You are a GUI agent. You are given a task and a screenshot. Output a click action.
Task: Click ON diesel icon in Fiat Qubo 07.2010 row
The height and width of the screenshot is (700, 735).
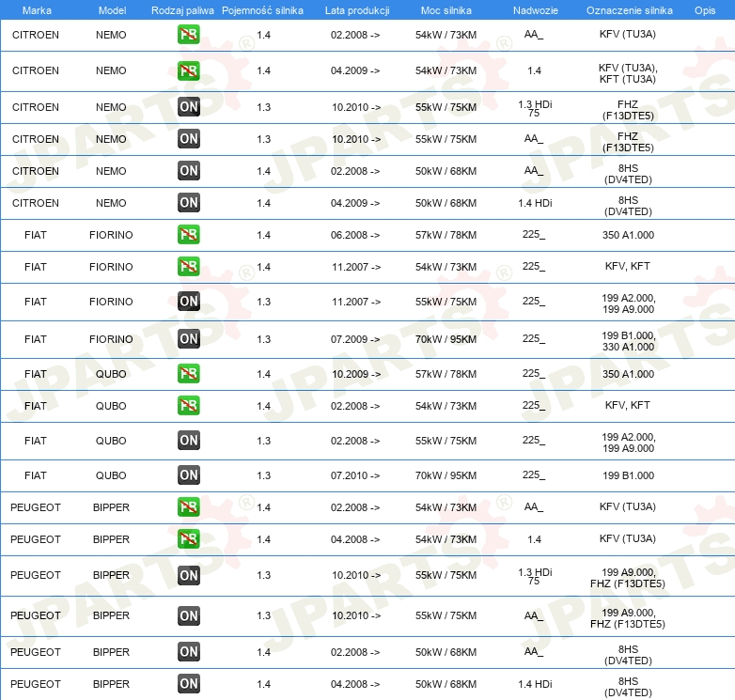(x=188, y=475)
